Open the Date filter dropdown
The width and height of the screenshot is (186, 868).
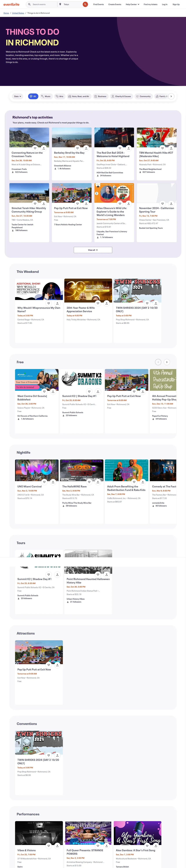coord(18,96)
